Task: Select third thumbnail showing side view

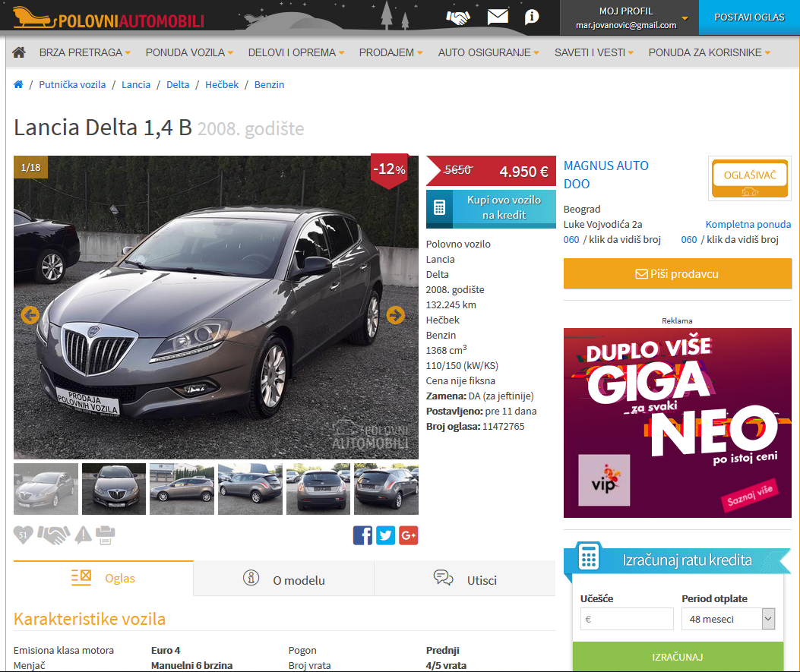Action: tap(182, 489)
